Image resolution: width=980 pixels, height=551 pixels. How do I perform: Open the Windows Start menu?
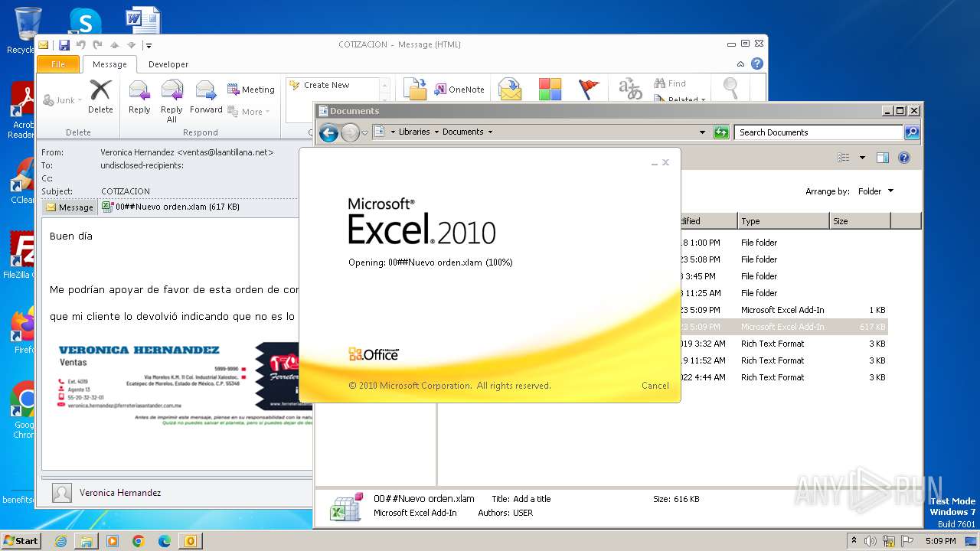pyautogui.click(x=21, y=541)
